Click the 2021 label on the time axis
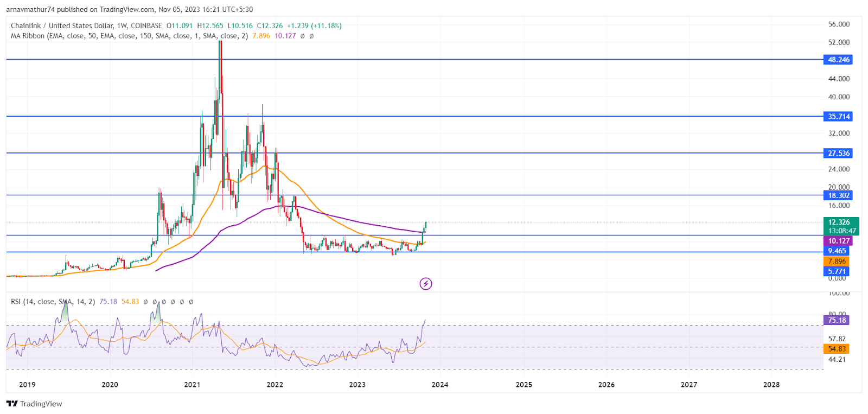The width and height of the screenshot is (868, 414). [192, 385]
